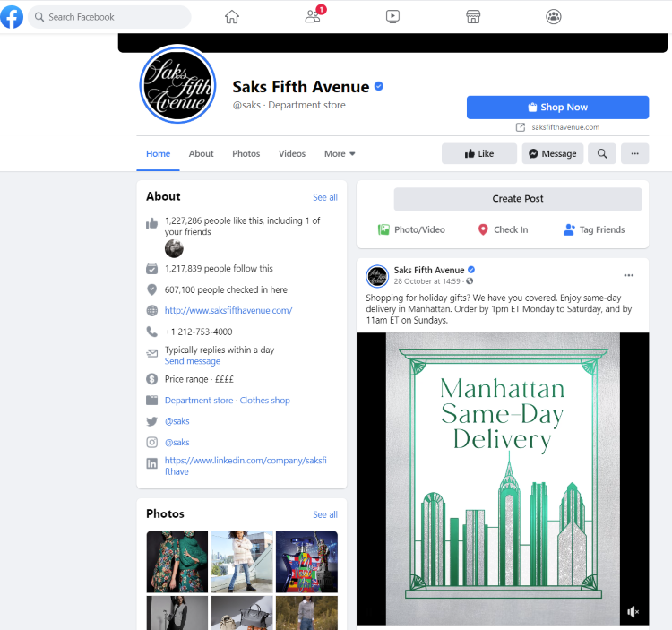Click the Message button
Screen dimensions: 672x630
coord(552,153)
